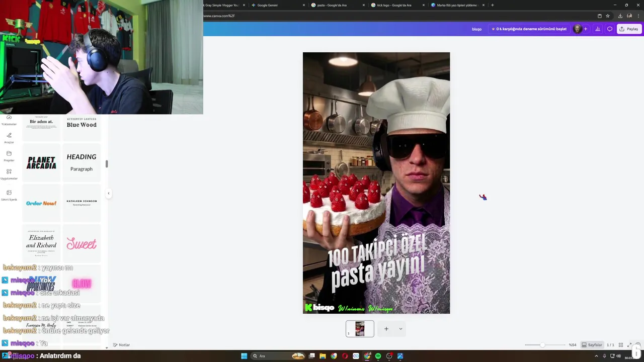
Task: Click the volume speaker tray icon
Action: pyautogui.click(x=618, y=356)
